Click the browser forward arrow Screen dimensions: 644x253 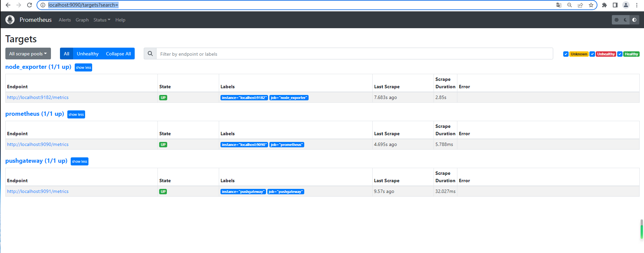click(19, 5)
